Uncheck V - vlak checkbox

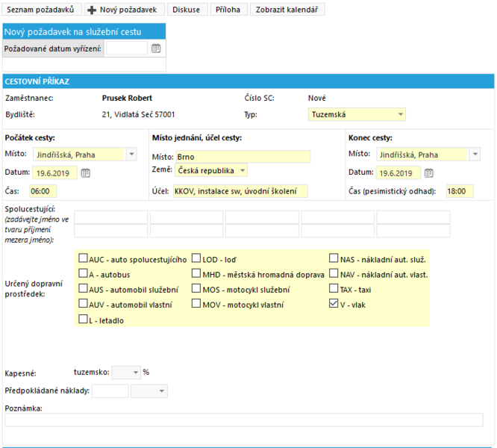(334, 303)
